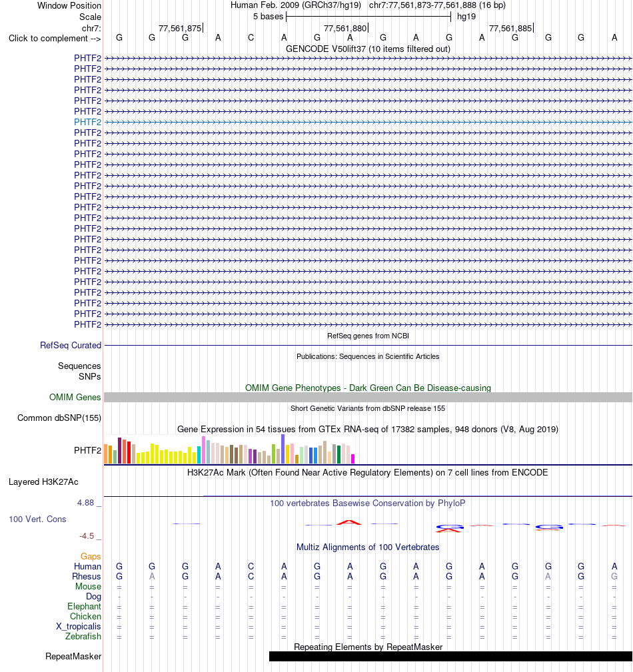Click the red A letter in the PhyloP graph

(350, 522)
